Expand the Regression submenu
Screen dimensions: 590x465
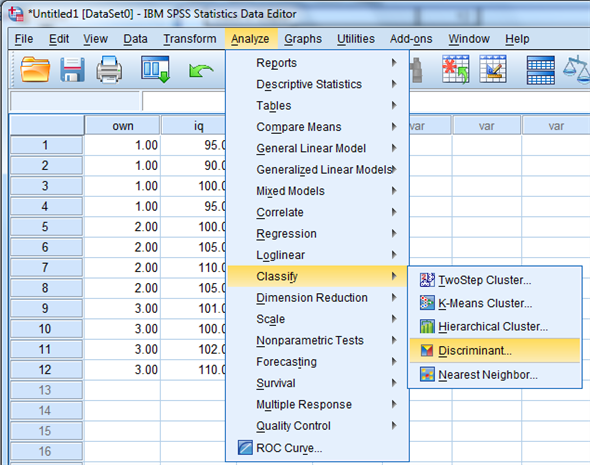click(x=318, y=233)
